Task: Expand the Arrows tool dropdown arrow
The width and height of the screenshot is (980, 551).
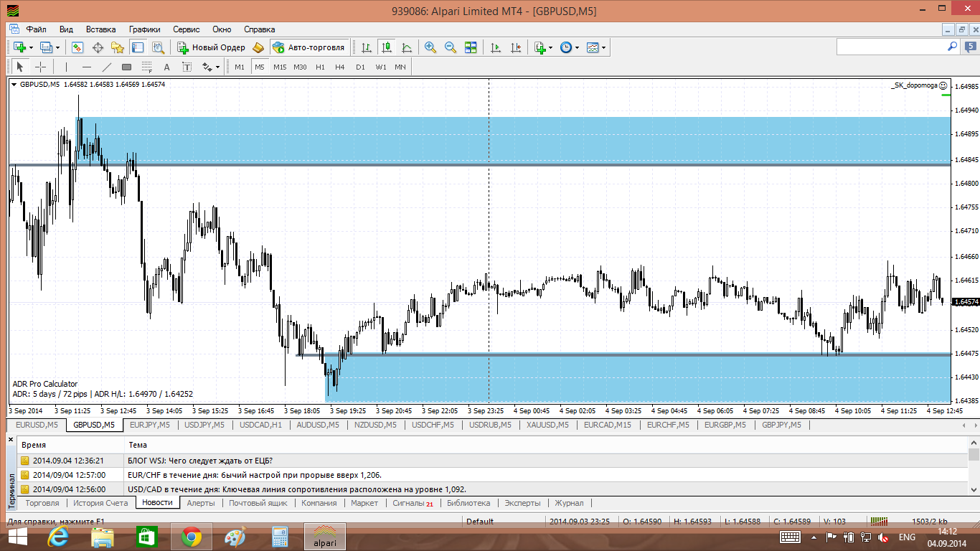Action: point(217,67)
